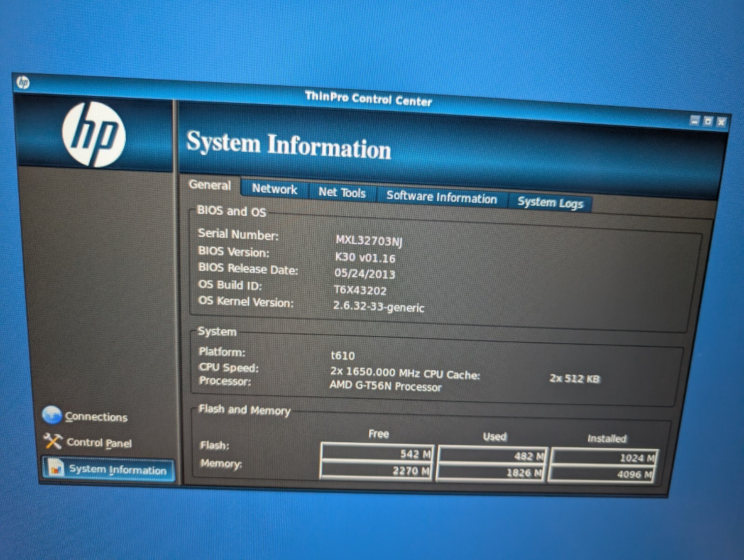Click the serial number MXL32703NJ

coord(369,240)
